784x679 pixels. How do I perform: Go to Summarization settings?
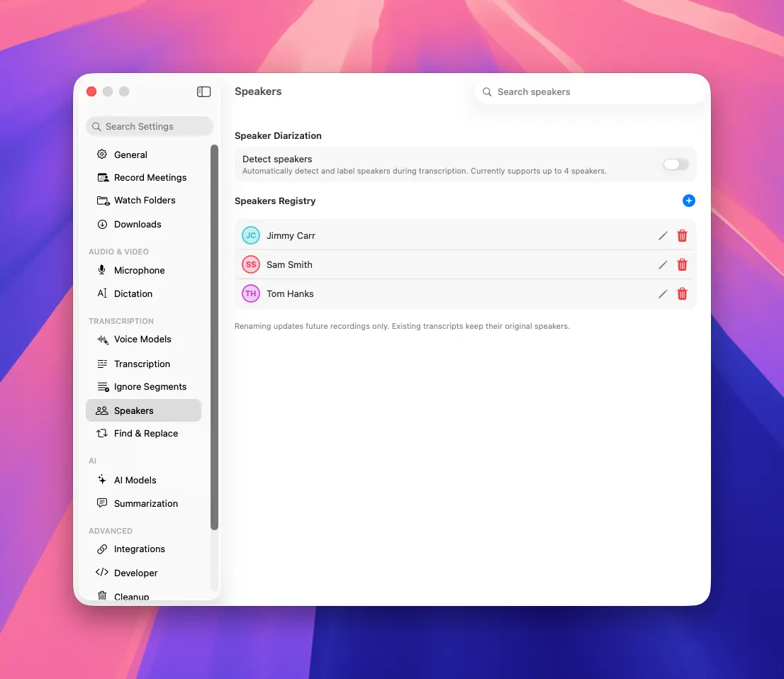tap(143, 503)
